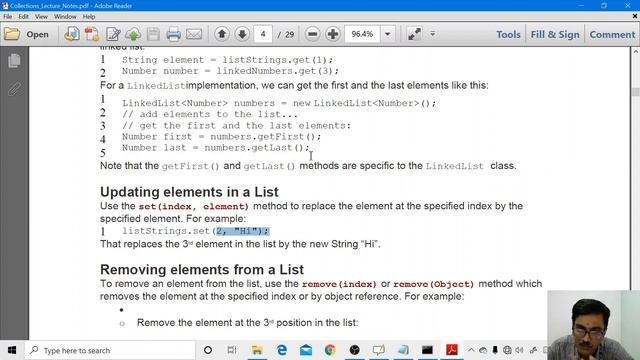
Task: Click the Adobe Reader taskbar icon
Action: (452, 350)
